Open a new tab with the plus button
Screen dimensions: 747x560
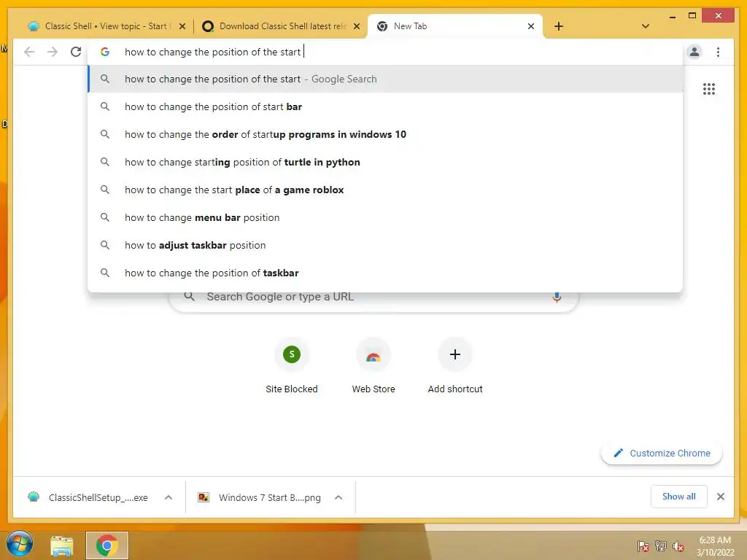(x=559, y=26)
